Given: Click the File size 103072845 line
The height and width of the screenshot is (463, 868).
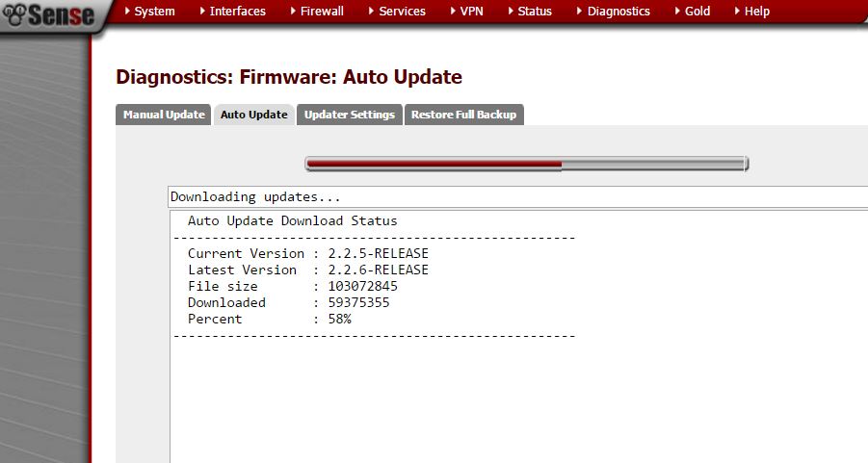Looking at the screenshot, I should [x=292, y=286].
